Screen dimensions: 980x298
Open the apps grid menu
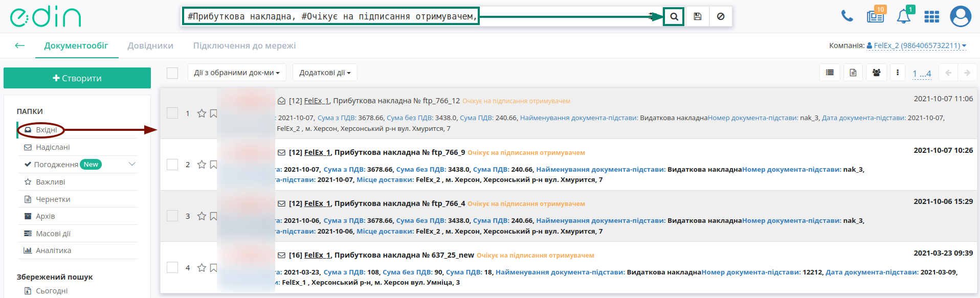click(932, 17)
